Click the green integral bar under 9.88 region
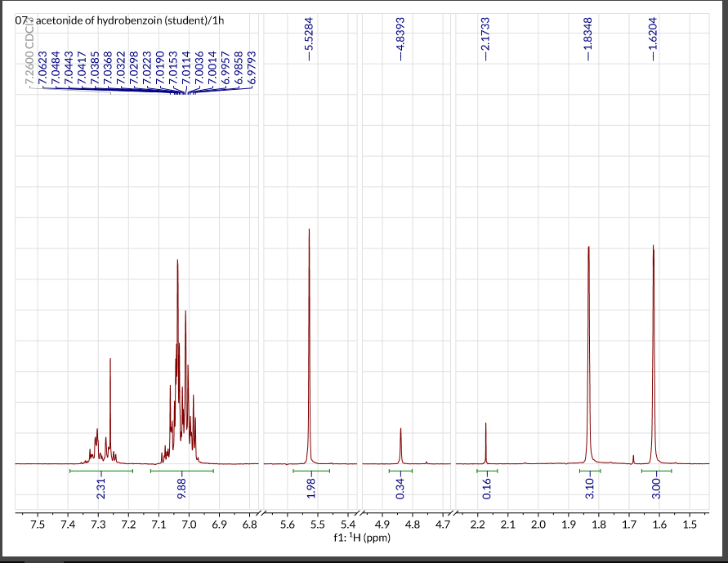 182,471
